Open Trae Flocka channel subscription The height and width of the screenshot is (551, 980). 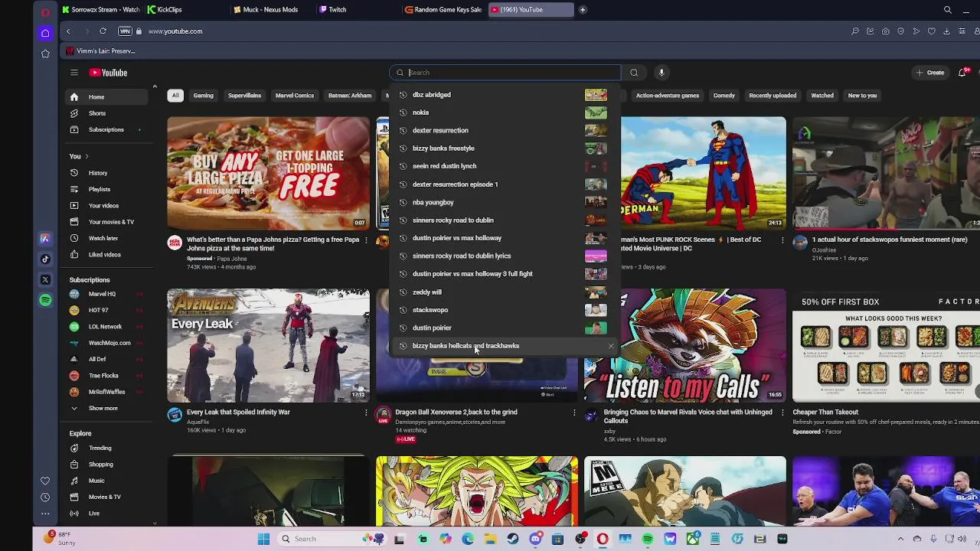pos(106,375)
